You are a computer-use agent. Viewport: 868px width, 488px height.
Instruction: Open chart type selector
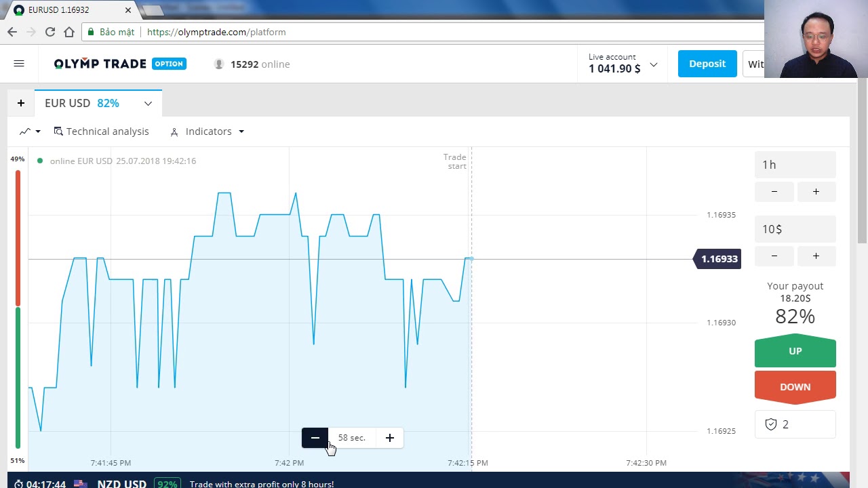[x=30, y=131]
